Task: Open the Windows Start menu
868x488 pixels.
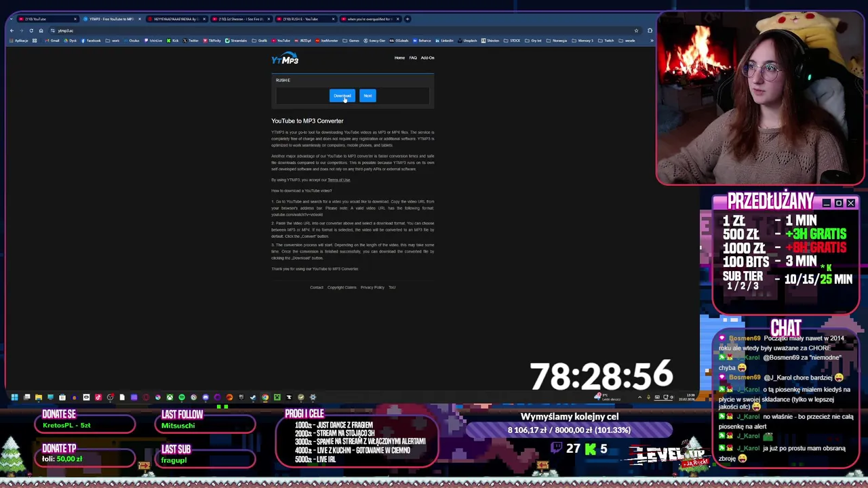Action: (x=14, y=397)
